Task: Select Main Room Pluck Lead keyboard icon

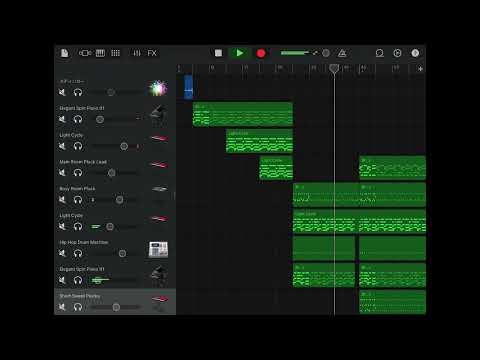Action: click(x=159, y=165)
